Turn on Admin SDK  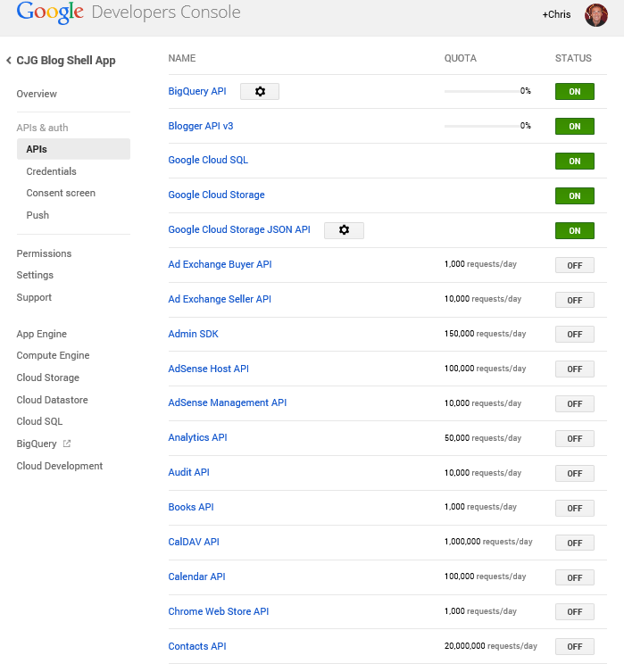[x=574, y=335]
